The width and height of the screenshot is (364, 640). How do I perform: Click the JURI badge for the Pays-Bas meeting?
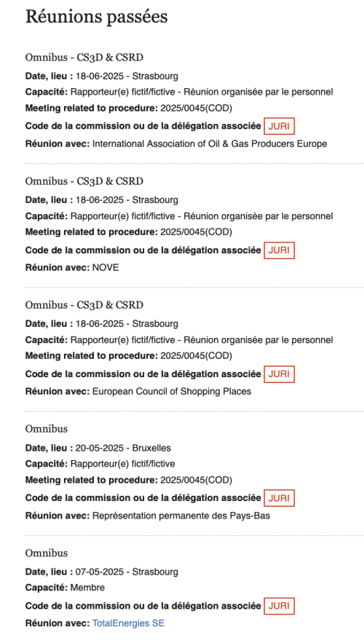(x=279, y=498)
